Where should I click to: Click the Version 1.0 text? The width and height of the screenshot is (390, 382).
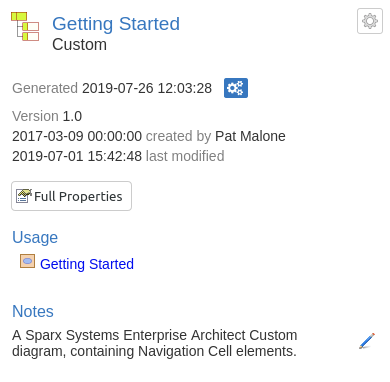(x=47, y=116)
